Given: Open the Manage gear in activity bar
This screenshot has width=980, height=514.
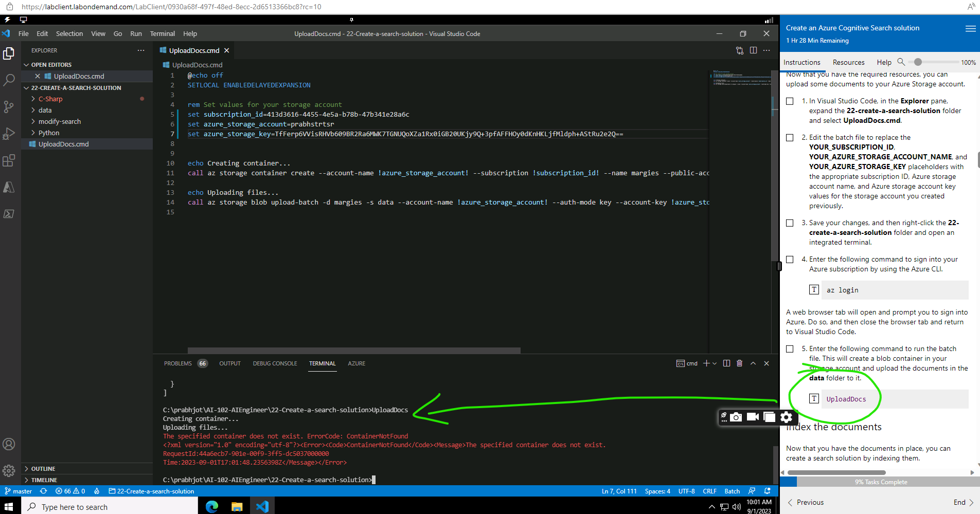Looking at the screenshot, I should point(9,470).
